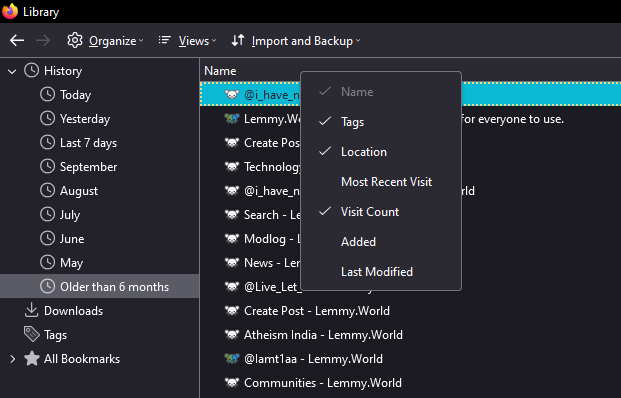Expand the All Bookmarks tree
This screenshot has width=621, height=398.
[12, 359]
